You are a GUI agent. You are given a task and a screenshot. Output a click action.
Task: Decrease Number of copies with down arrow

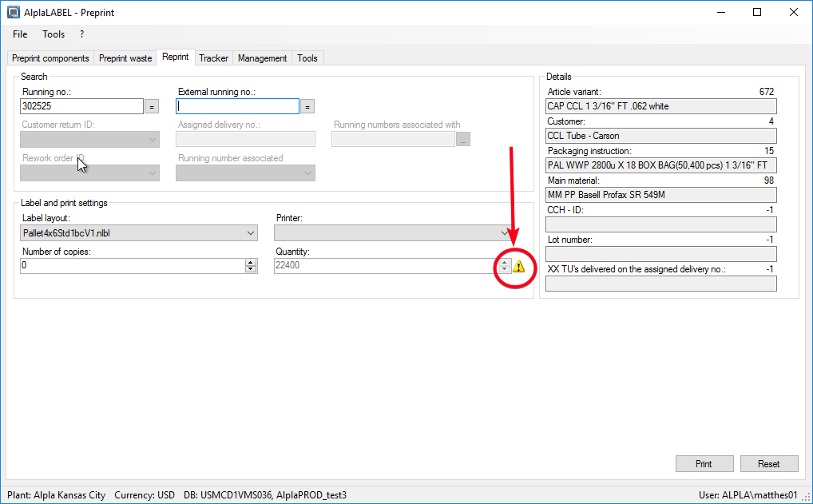251,269
